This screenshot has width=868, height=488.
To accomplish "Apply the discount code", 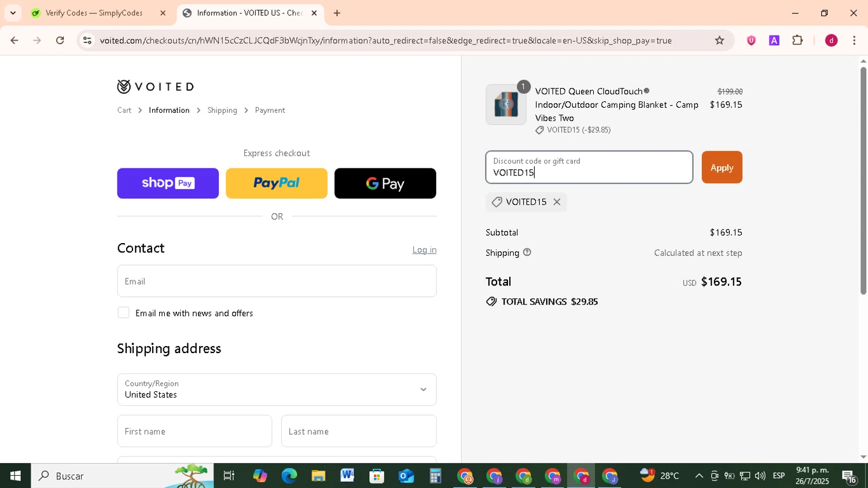I will [722, 167].
